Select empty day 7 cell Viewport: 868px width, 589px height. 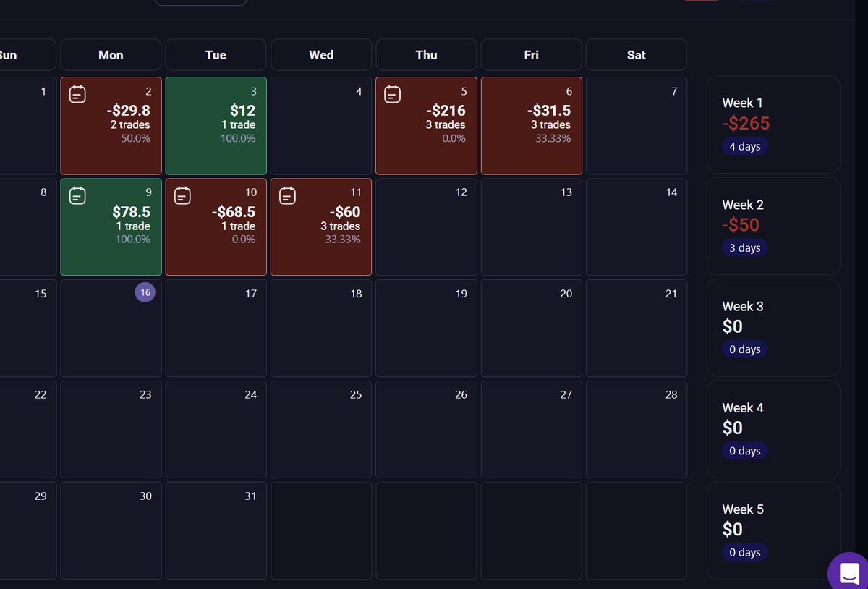pos(636,126)
